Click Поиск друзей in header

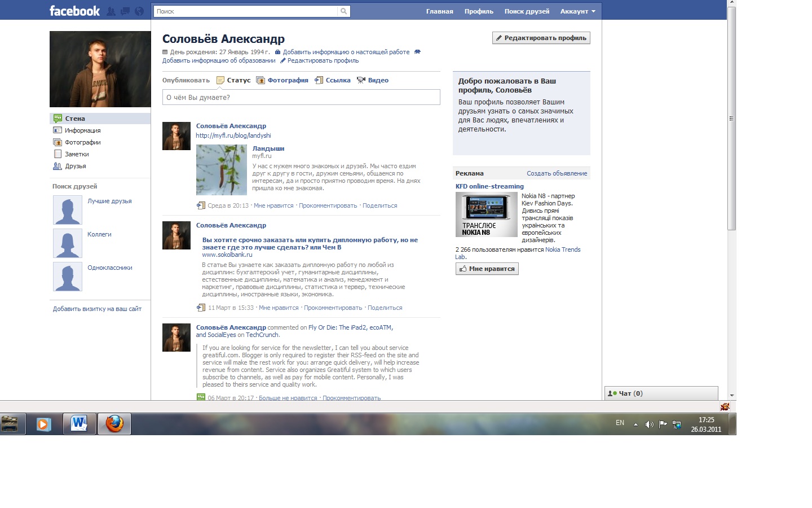pyautogui.click(x=527, y=11)
